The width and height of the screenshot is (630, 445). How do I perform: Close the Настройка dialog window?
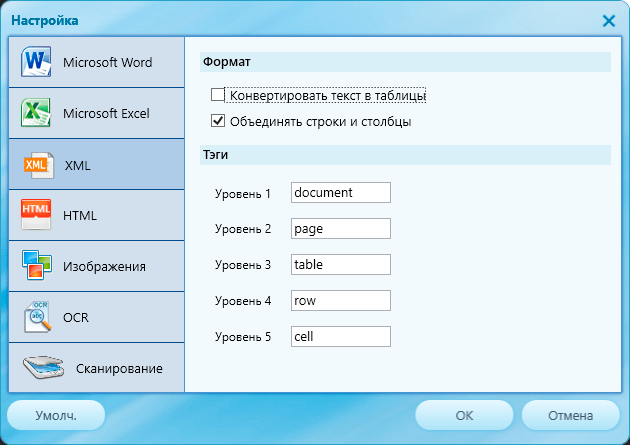coord(608,20)
